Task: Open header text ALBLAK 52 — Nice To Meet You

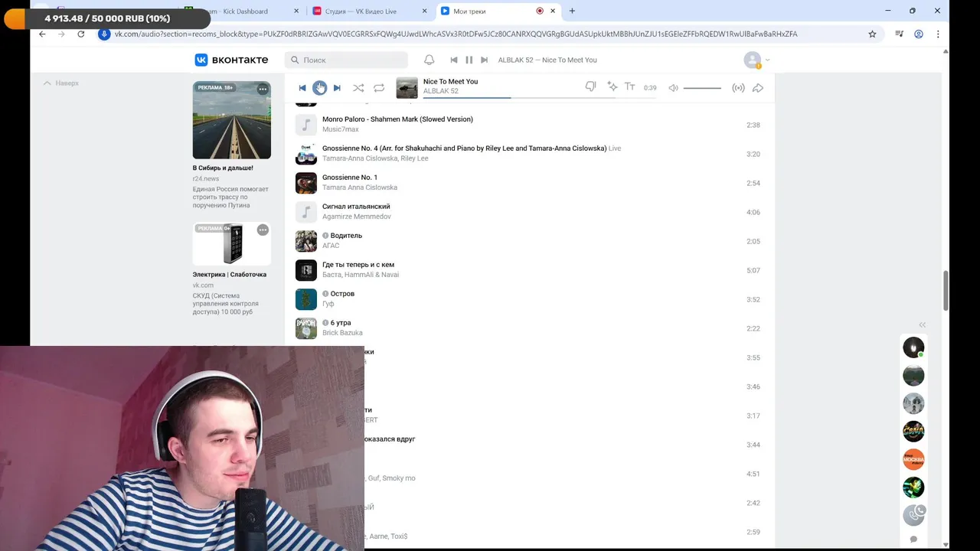Action: 547,60
